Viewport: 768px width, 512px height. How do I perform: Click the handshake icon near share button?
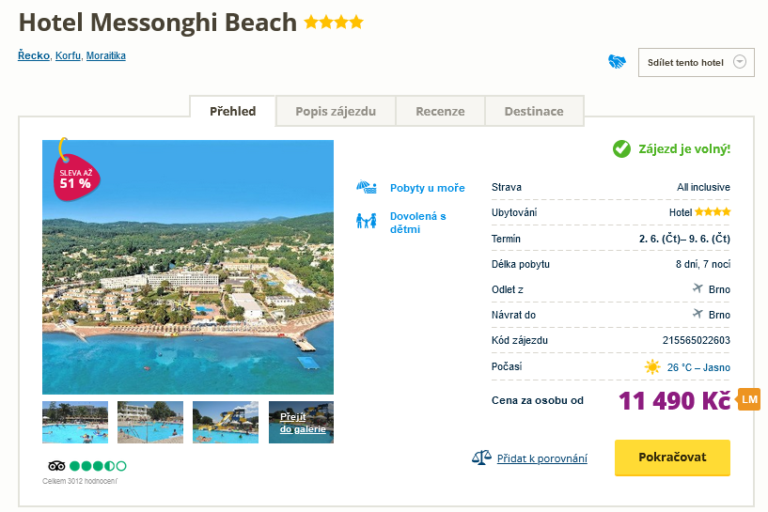tap(617, 62)
